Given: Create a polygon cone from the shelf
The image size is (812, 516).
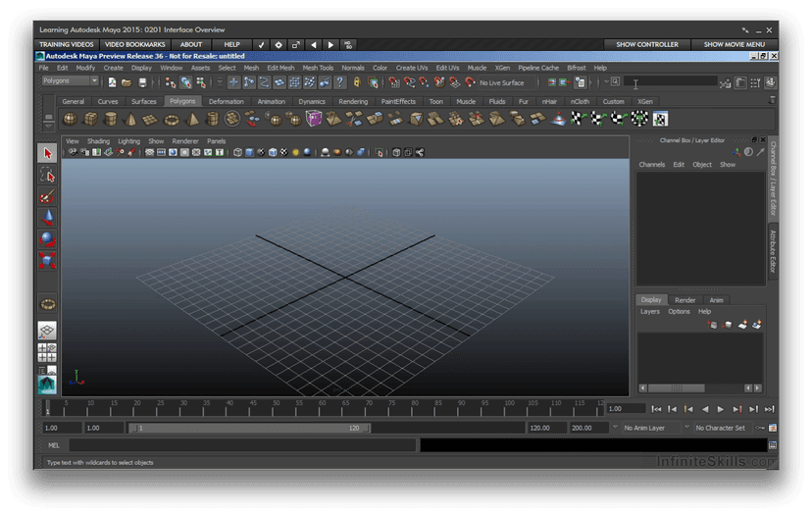Looking at the screenshot, I should click(130, 119).
